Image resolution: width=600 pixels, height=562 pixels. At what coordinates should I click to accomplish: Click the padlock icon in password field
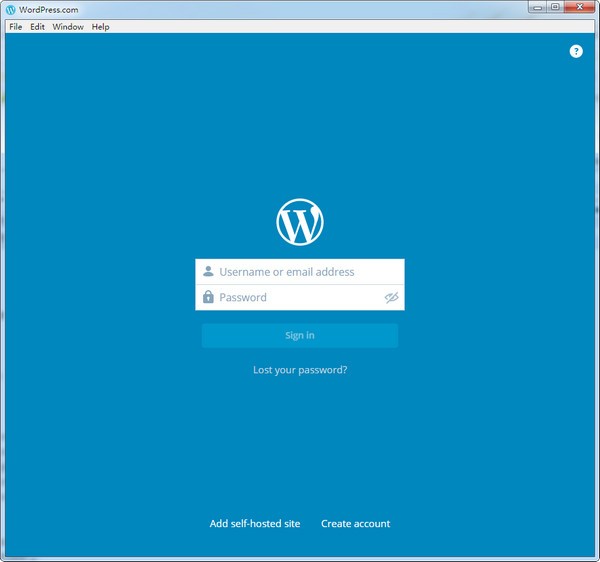point(208,296)
